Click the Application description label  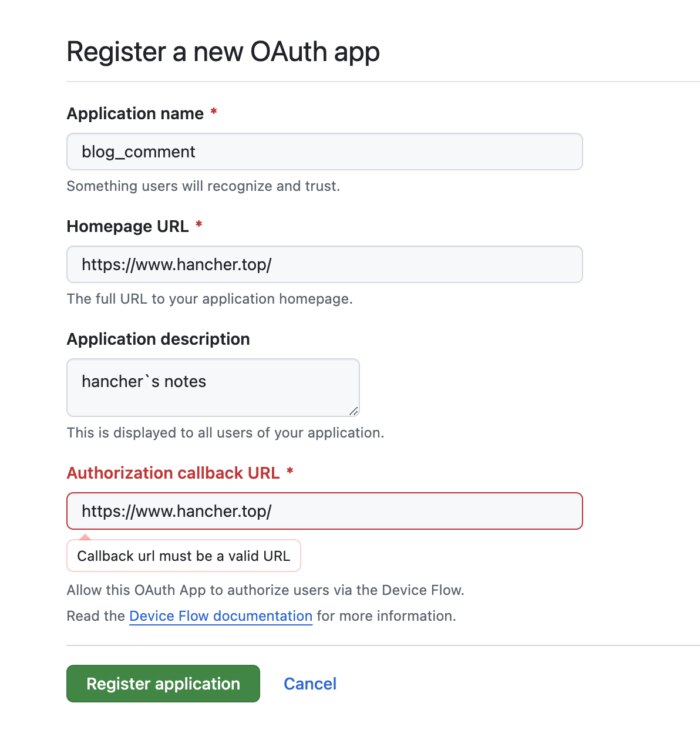click(x=158, y=339)
